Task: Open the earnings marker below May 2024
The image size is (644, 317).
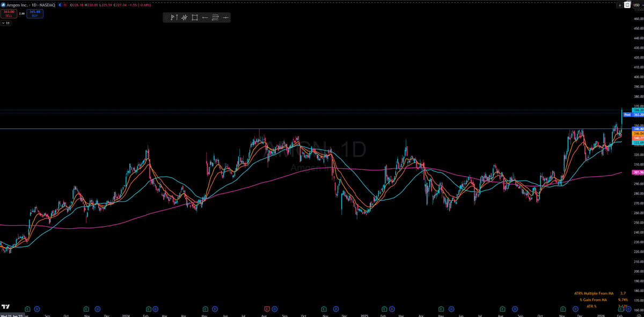Action: 206,309
